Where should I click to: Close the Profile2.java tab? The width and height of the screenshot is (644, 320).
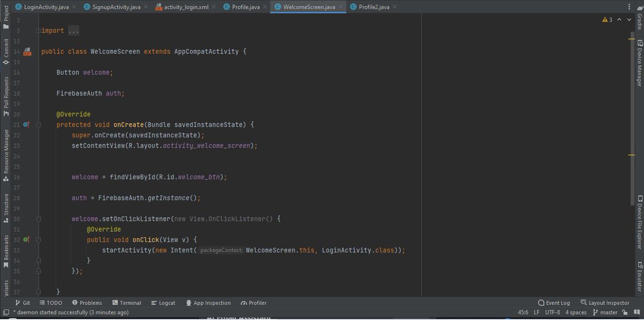[x=395, y=7]
